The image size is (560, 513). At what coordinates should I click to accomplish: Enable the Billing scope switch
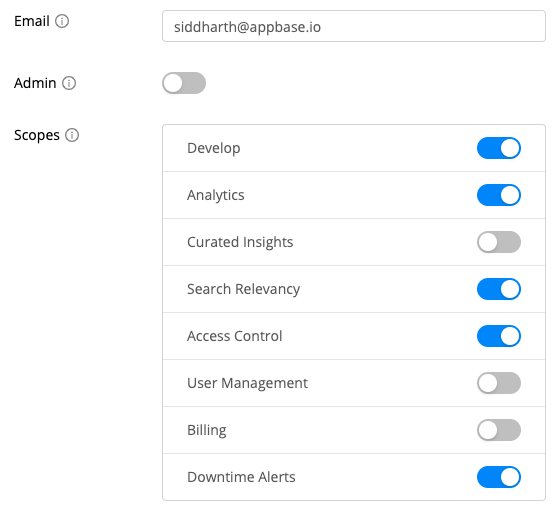click(499, 430)
